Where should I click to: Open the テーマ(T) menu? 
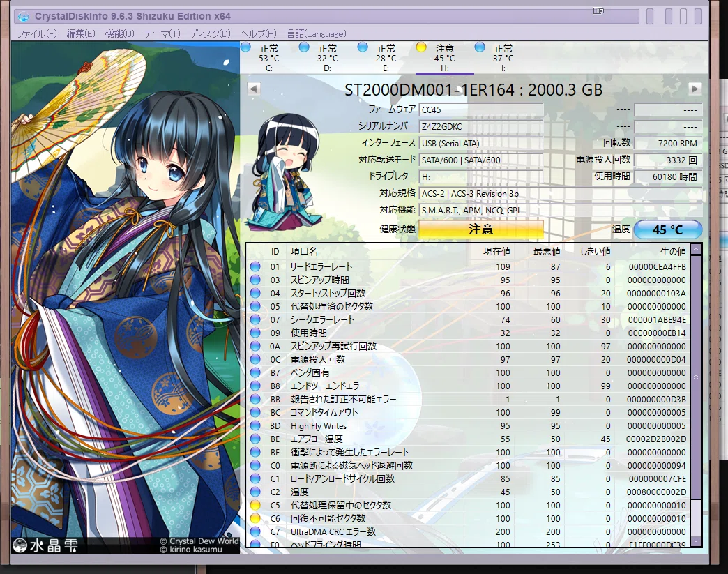tap(162, 34)
